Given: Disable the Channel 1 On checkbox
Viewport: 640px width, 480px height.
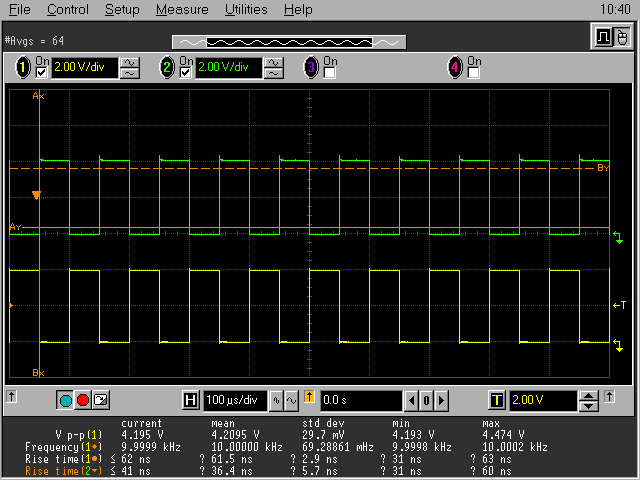Looking at the screenshot, I should pos(41,73).
